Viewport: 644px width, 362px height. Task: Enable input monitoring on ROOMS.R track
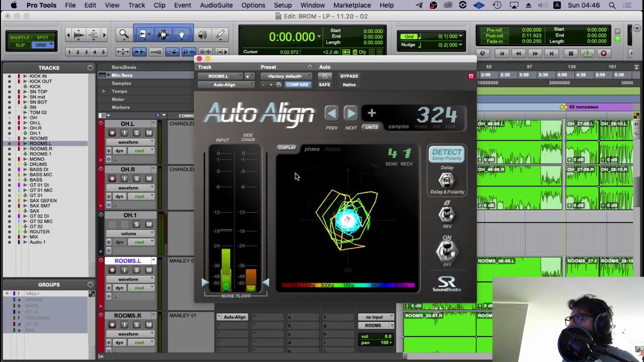pyautogui.click(x=124, y=325)
